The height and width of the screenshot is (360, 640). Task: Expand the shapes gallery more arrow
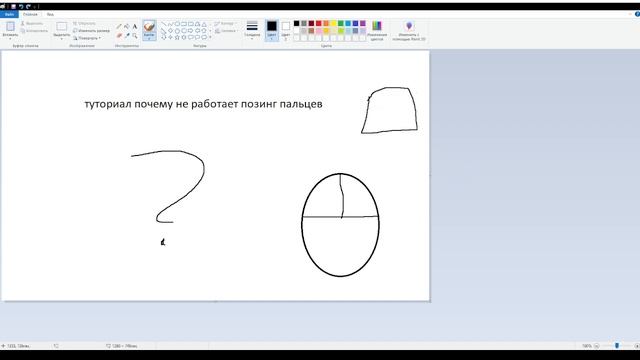pos(210,37)
